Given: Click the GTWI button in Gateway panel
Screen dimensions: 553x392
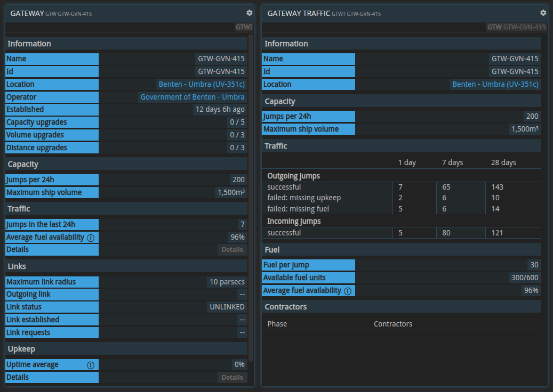Looking at the screenshot, I should (244, 27).
